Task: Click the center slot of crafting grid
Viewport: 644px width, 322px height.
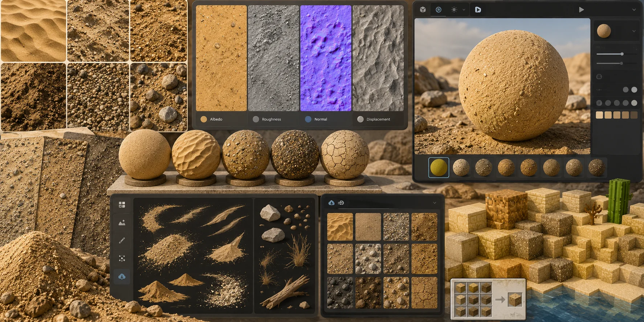Action: point(473,300)
